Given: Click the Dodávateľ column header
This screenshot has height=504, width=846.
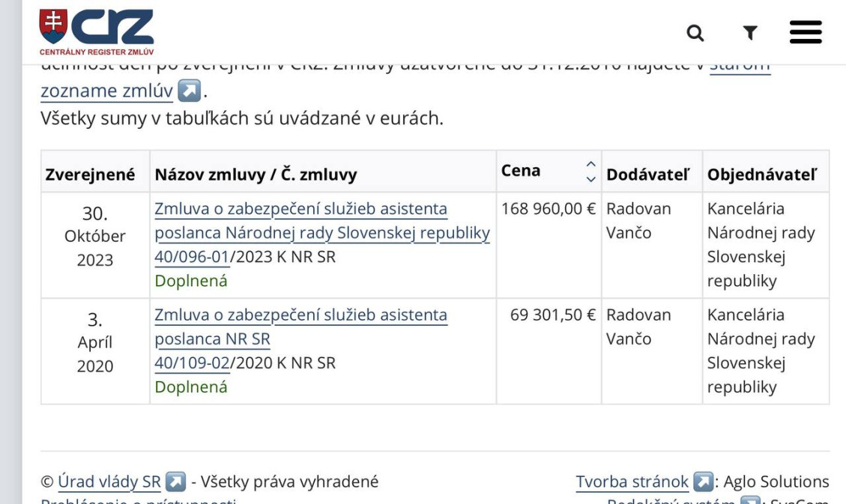Looking at the screenshot, I should tap(647, 174).
